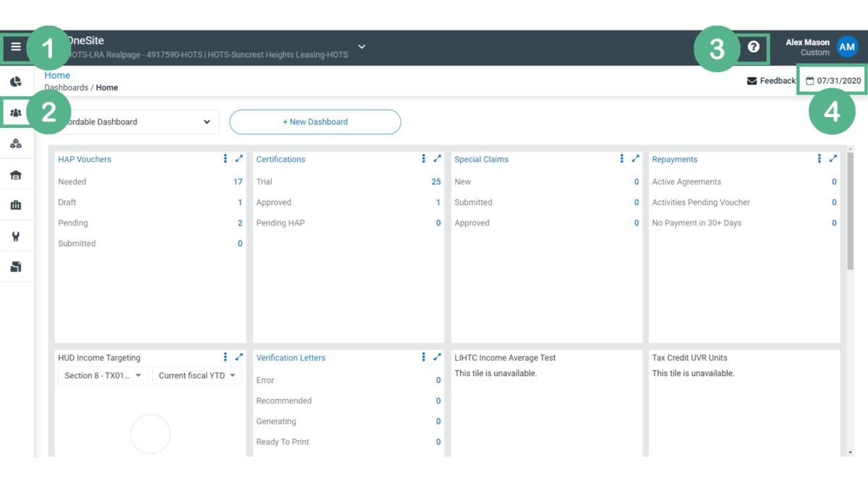The height and width of the screenshot is (488, 868).
Task: Click the Pending HAP count
Action: pyautogui.click(x=438, y=223)
